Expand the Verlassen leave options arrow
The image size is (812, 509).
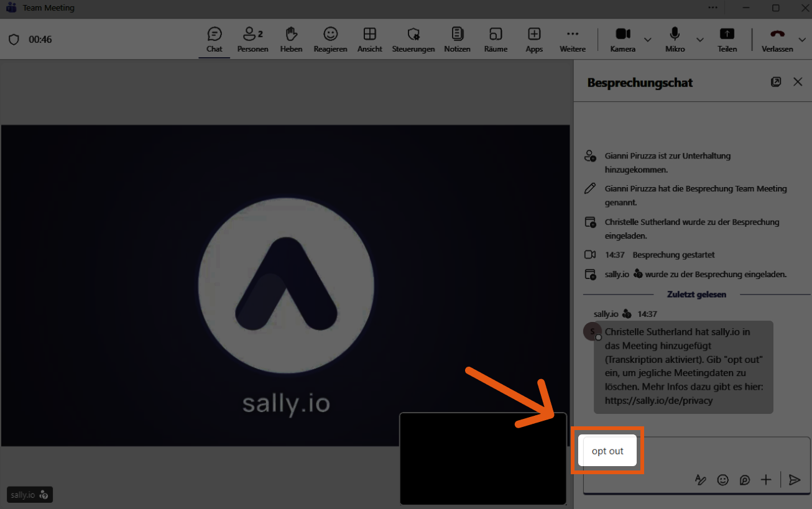802,40
